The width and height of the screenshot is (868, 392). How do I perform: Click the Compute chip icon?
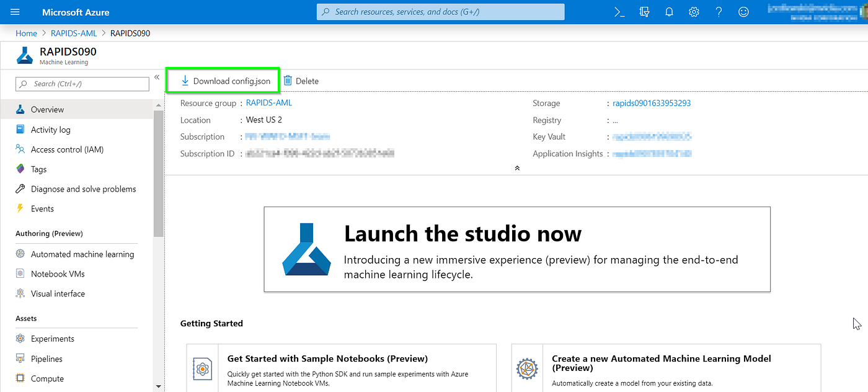click(x=20, y=378)
